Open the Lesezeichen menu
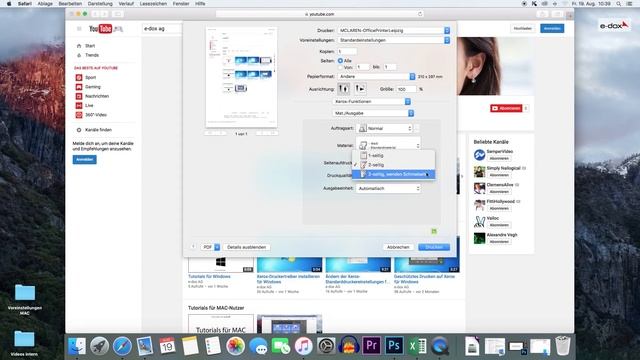The image size is (640, 360). [x=153, y=4]
